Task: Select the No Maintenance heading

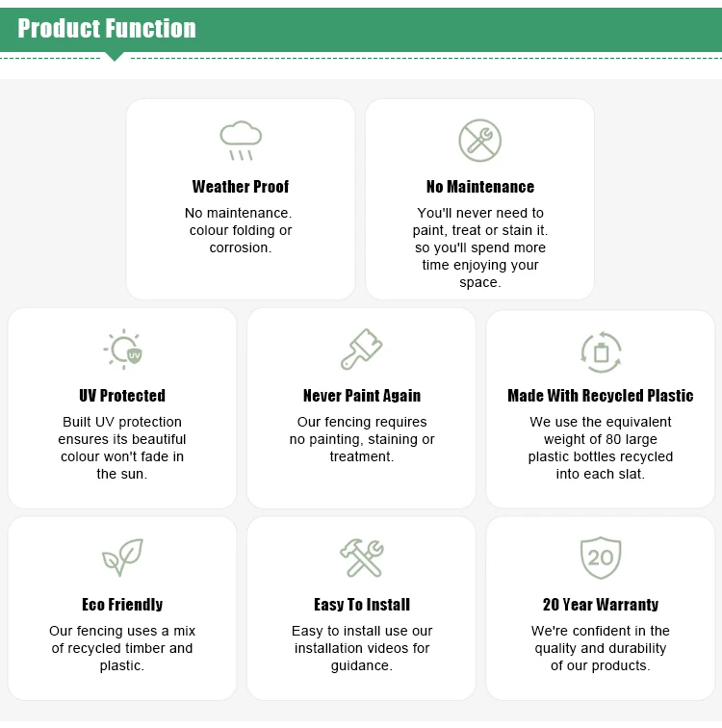Action: click(x=479, y=187)
